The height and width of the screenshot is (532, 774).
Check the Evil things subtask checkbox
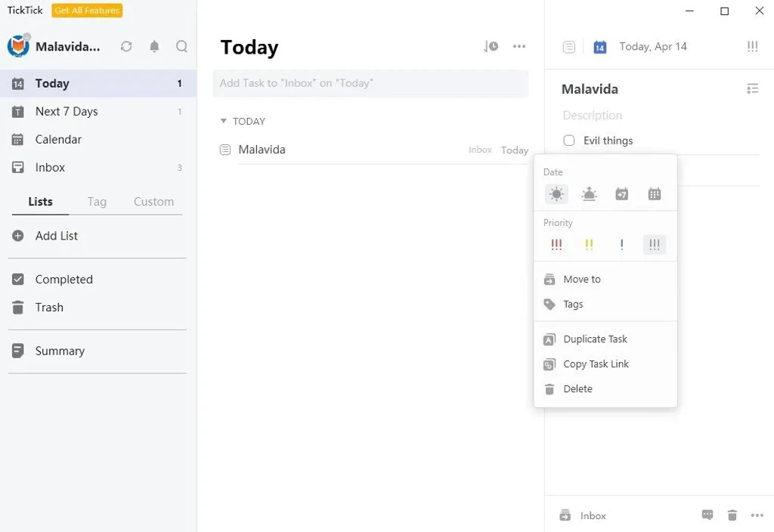click(568, 141)
